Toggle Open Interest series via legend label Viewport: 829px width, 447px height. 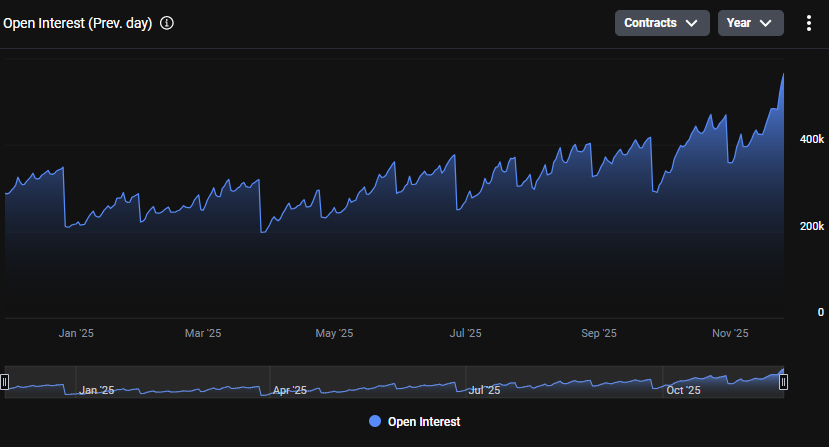(x=424, y=422)
